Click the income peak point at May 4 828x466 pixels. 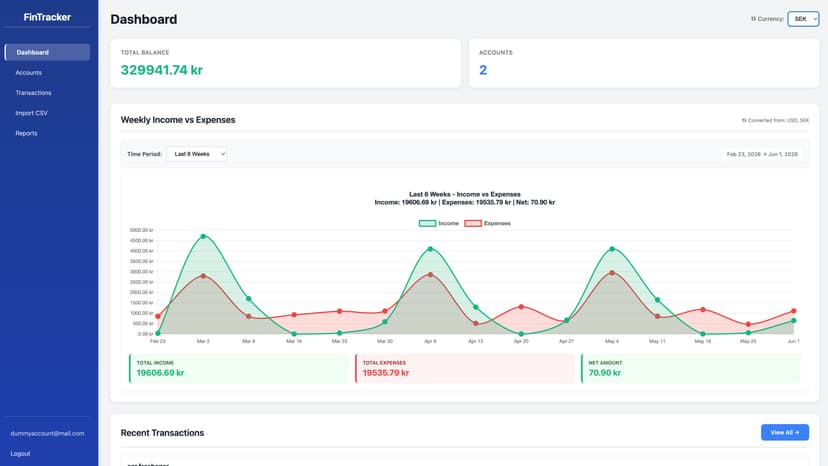[x=612, y=249]
